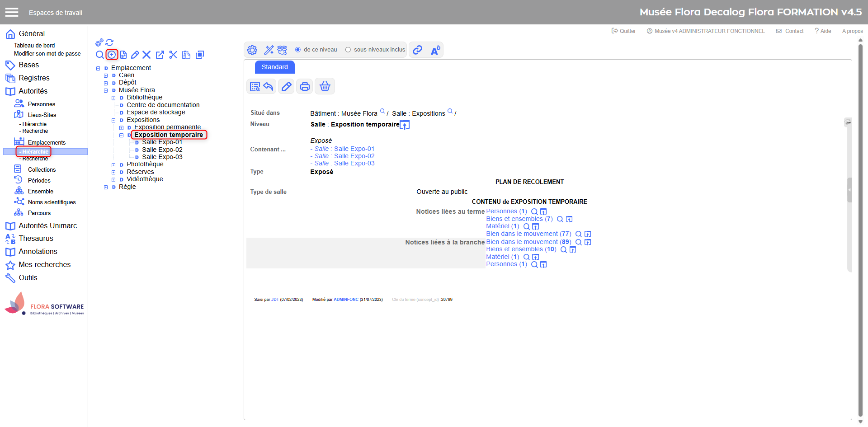The width and height of the screenshot is (868, 427).
Task: Click the add term plus icon
Action: [x=112, y=55]
